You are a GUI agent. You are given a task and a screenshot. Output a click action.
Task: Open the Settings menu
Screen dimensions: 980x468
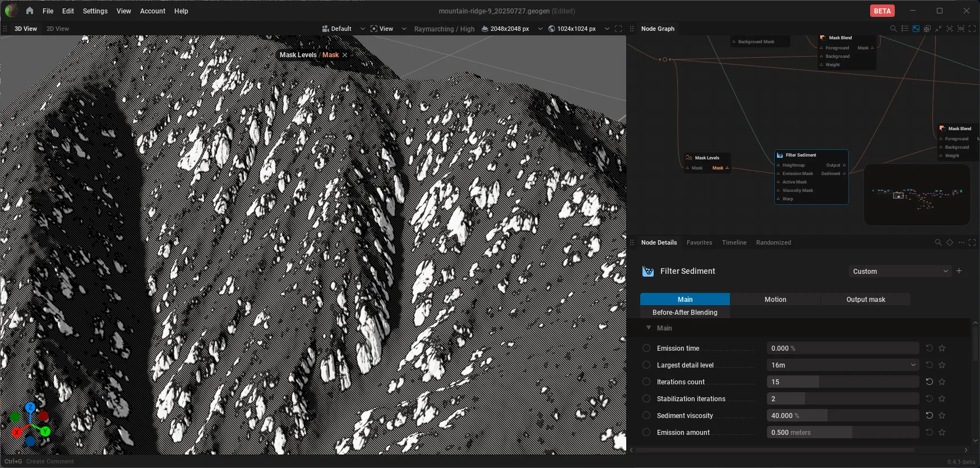tap(95, 11)
